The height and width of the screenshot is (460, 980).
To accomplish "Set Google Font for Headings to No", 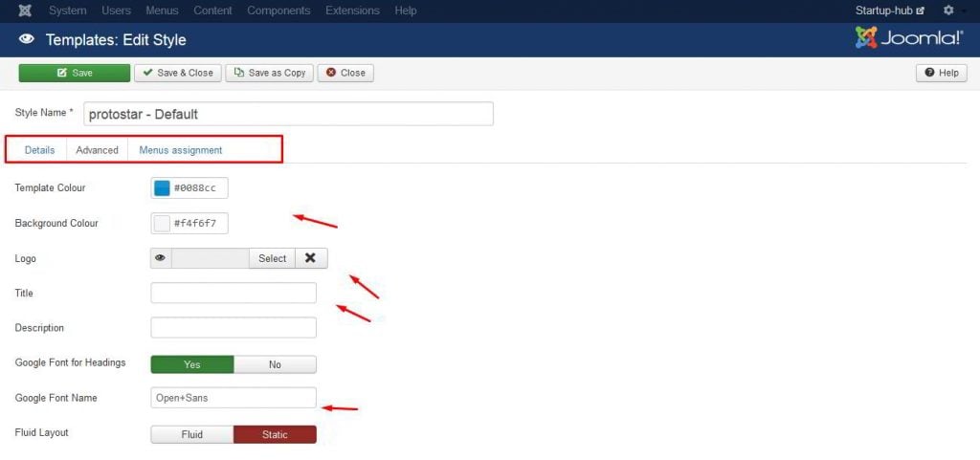I will (x=275, y=364).
